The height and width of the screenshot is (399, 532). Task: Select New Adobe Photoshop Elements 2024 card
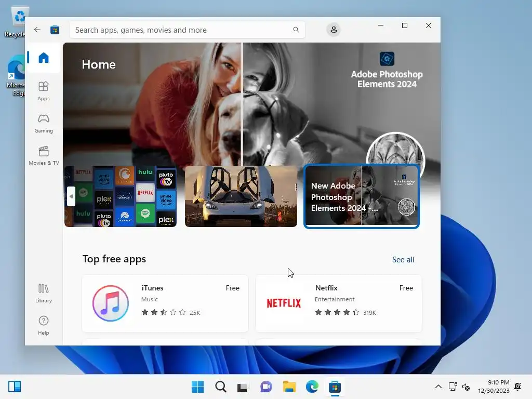[x=362, y=196]
